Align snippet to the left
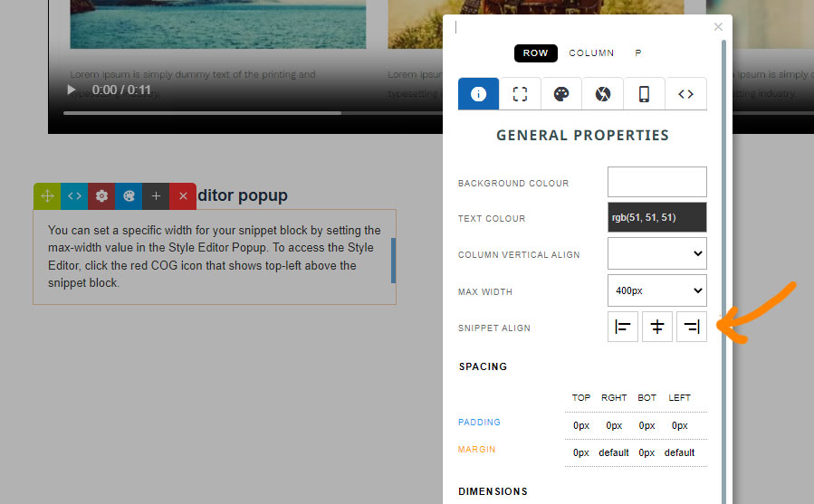The image size is (814, 504). [623, 327]
